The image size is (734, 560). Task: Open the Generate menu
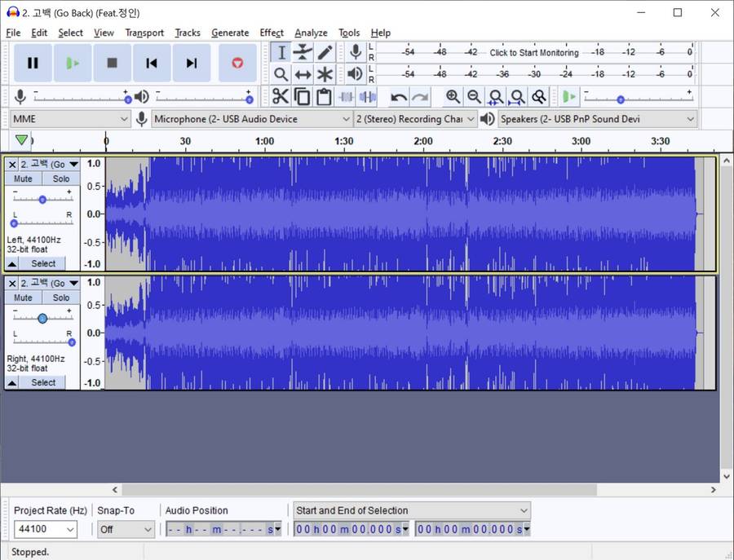(230, 33)
